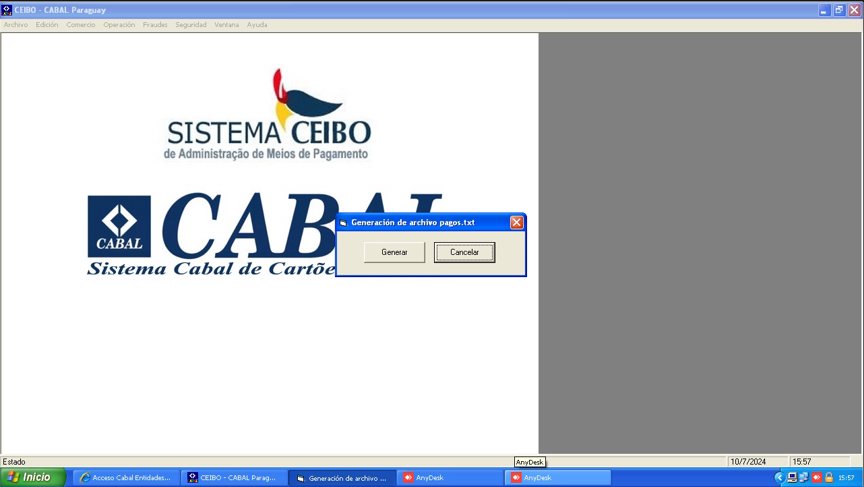Open the Fraudes menu
Screen dimensions: 864x487
(155, 25)
